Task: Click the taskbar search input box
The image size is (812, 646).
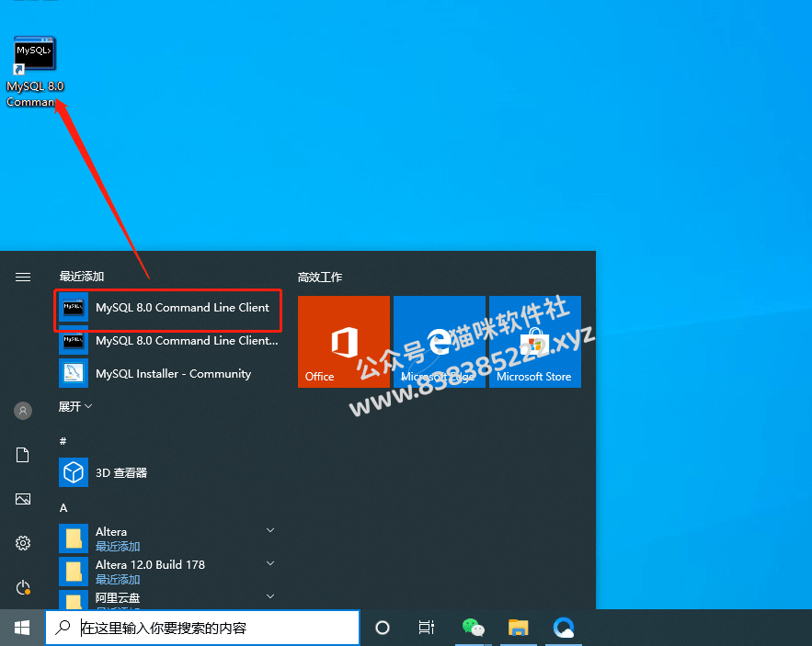Action: (202, 628)
